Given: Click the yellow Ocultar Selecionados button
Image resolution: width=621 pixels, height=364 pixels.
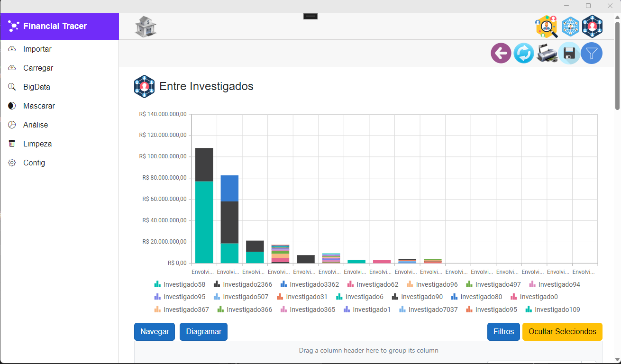Looking at the screenshot, I should (562, 332).
